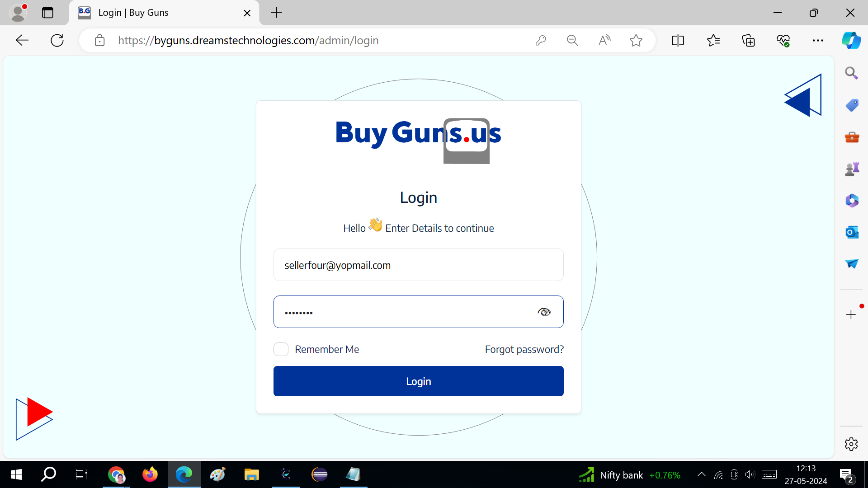This screenshot has height=488, width=868.
Task: Open Split screen view icon
Action: 678,40
